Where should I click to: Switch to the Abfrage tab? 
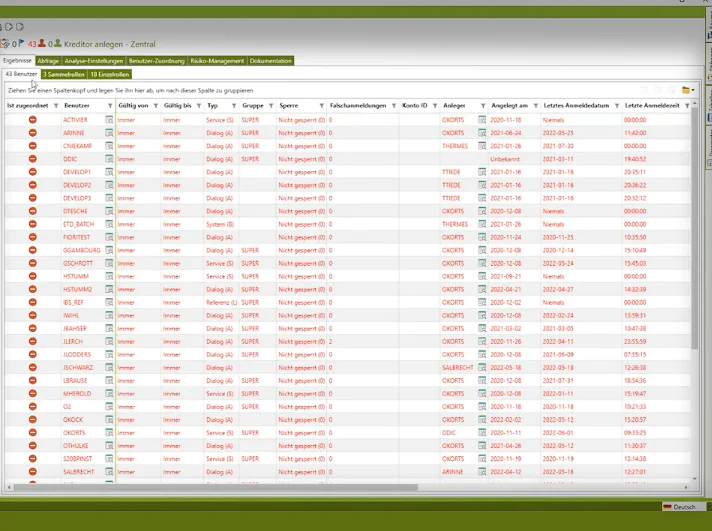[x=48, y=61]
